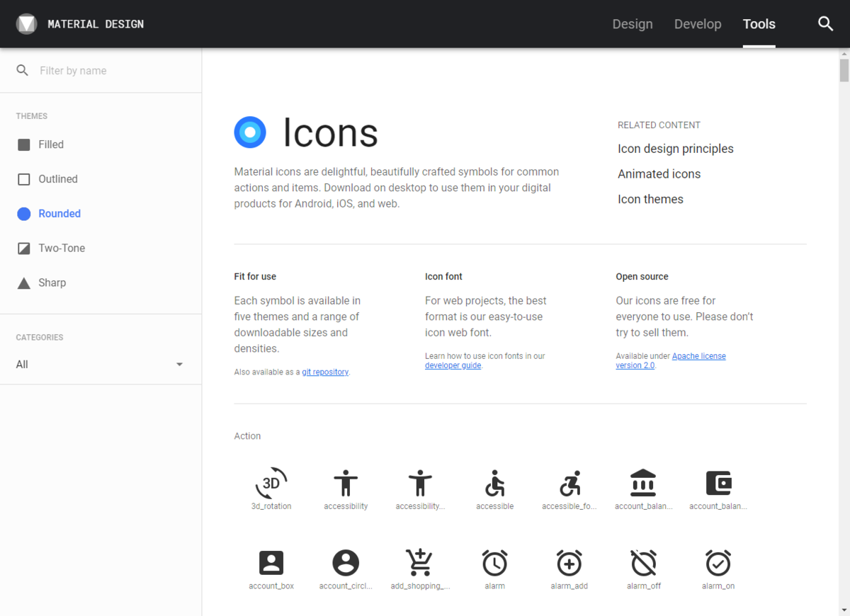Select the accessibility icon
The height and width of the screenshot is (616, 850).
coord(346,484)
